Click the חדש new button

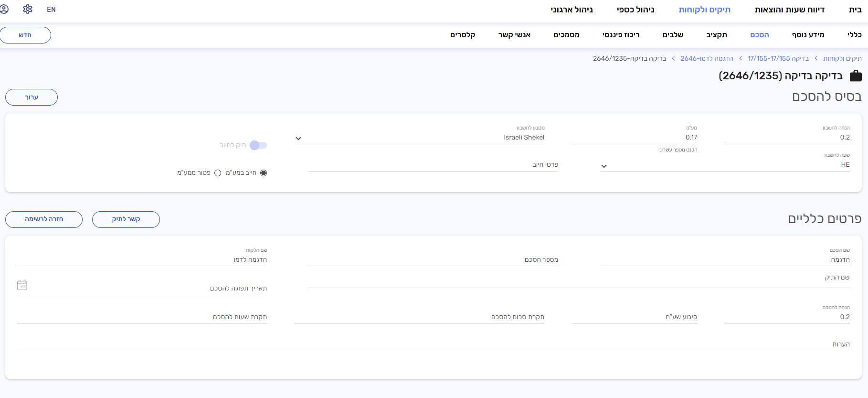pyautogui.click(x=25, y=35)
